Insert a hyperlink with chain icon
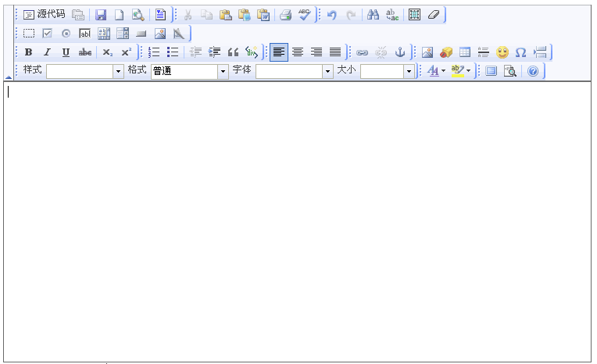The image size is (597, 364). pos(362,52)
